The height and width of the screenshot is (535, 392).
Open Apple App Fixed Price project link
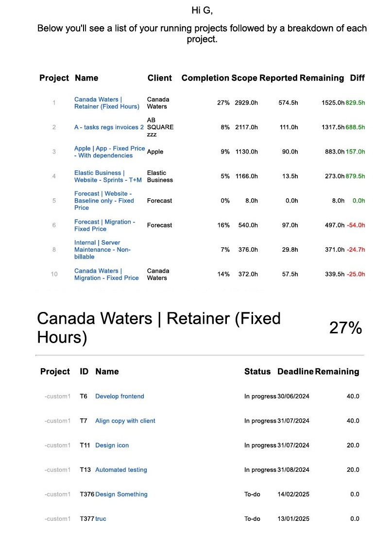109,152
